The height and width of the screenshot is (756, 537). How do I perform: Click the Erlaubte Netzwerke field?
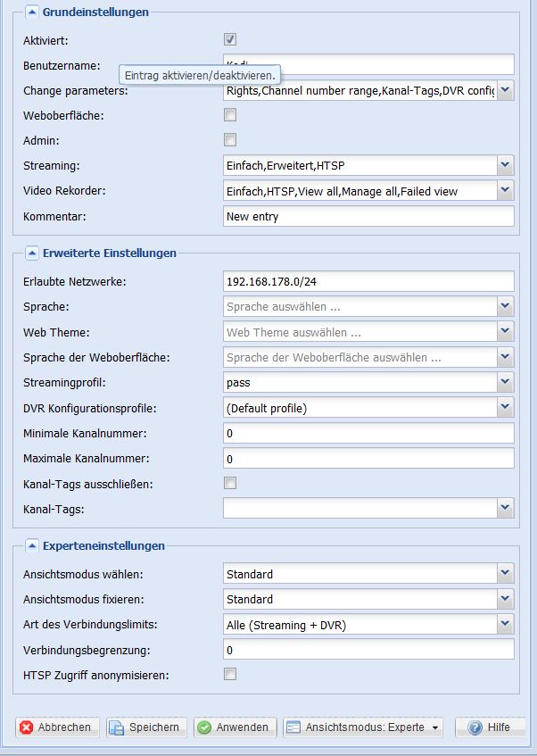point(368,281)
